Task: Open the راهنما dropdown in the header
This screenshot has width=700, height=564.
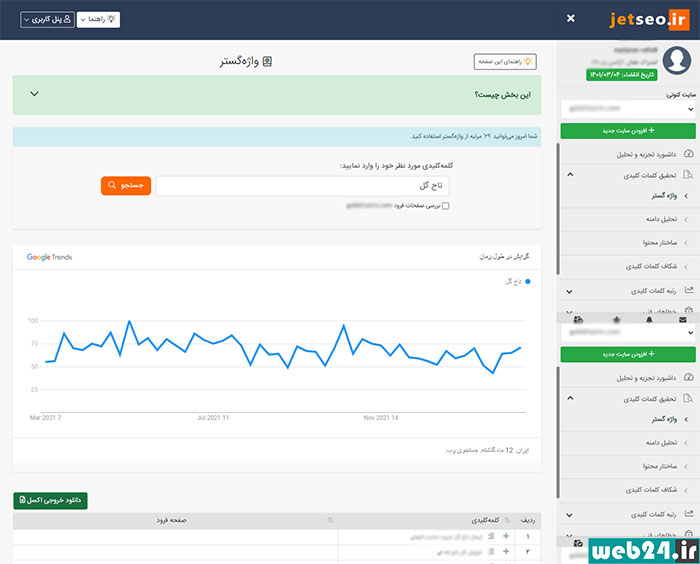Action: pyautogui.click(x=98, y=20)
